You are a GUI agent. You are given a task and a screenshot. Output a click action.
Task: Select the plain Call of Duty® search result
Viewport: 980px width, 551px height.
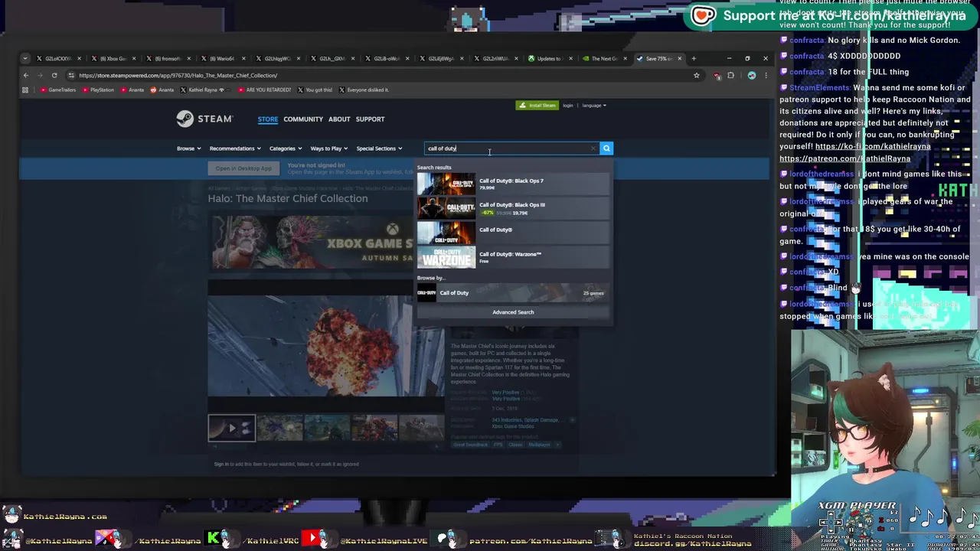513,233
